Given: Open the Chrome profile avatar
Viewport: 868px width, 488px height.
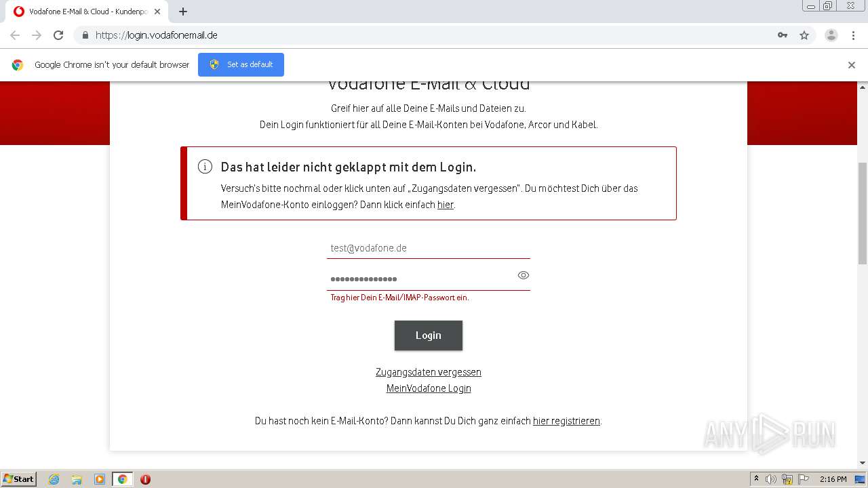Looking at the screenshot, I should point(831,35).
